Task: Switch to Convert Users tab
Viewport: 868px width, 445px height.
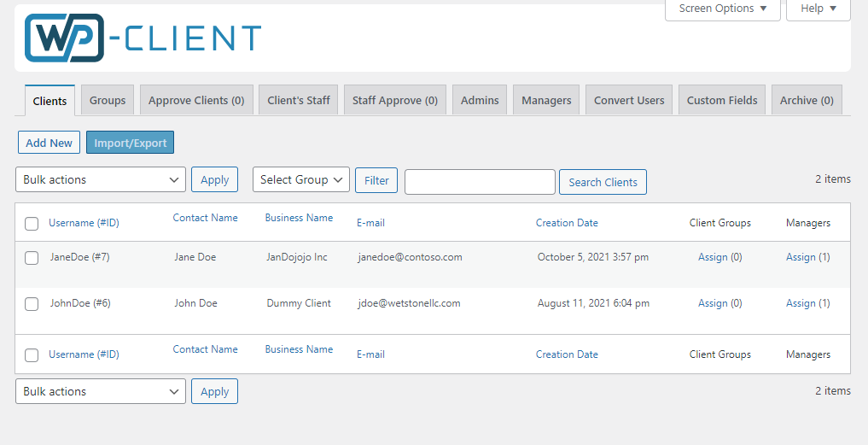Action: 629,100
